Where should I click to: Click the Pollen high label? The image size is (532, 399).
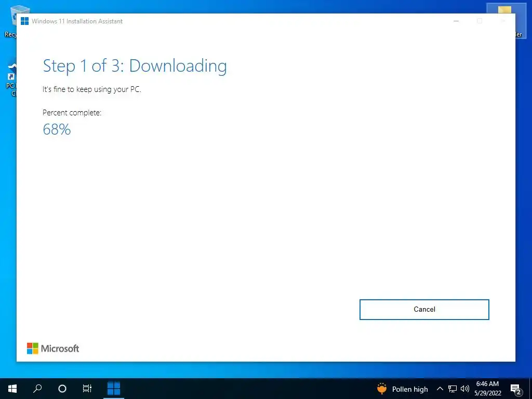click(410, 389)
